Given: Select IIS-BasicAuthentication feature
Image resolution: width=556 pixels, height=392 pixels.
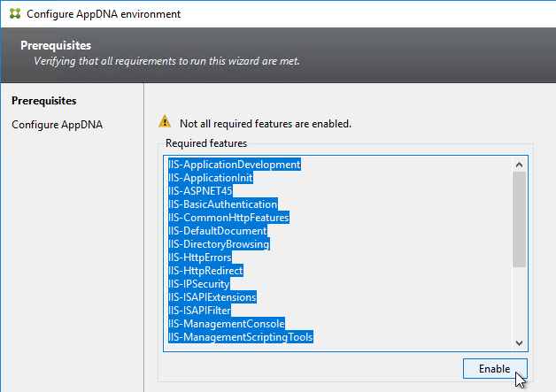Looking at the screenshot, I should point(223,204).
